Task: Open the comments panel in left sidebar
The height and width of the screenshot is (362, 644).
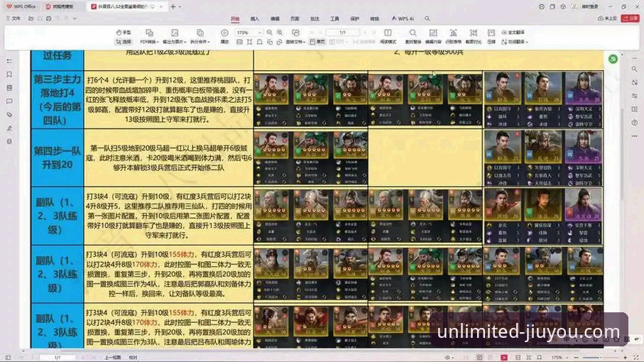Action: [x=9, y=102]
